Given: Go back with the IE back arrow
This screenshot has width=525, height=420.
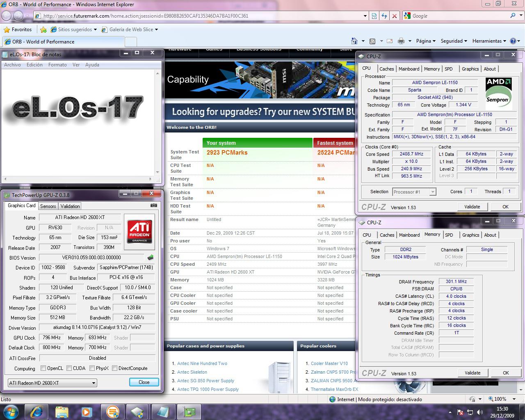Looking at the screenshot, I should click(7, 16).
